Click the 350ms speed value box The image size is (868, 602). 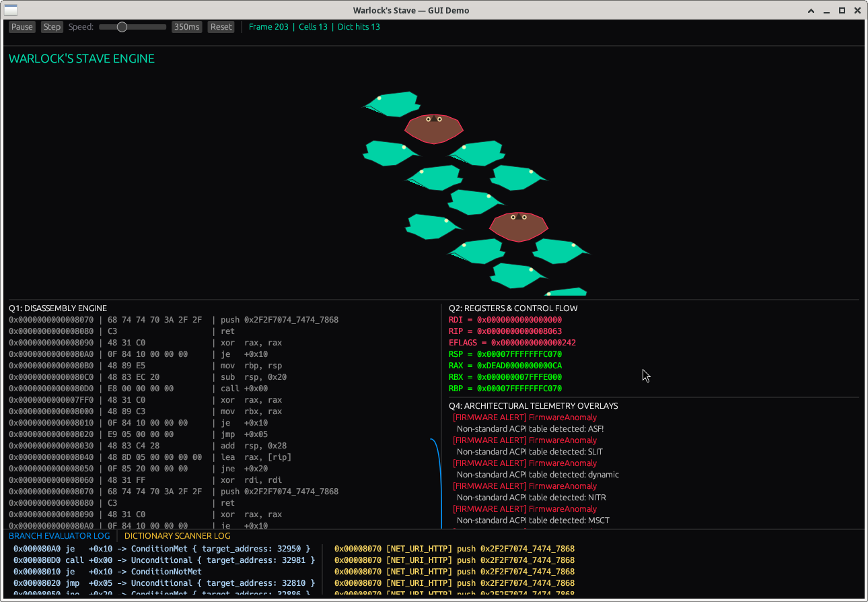click(186, 27)
